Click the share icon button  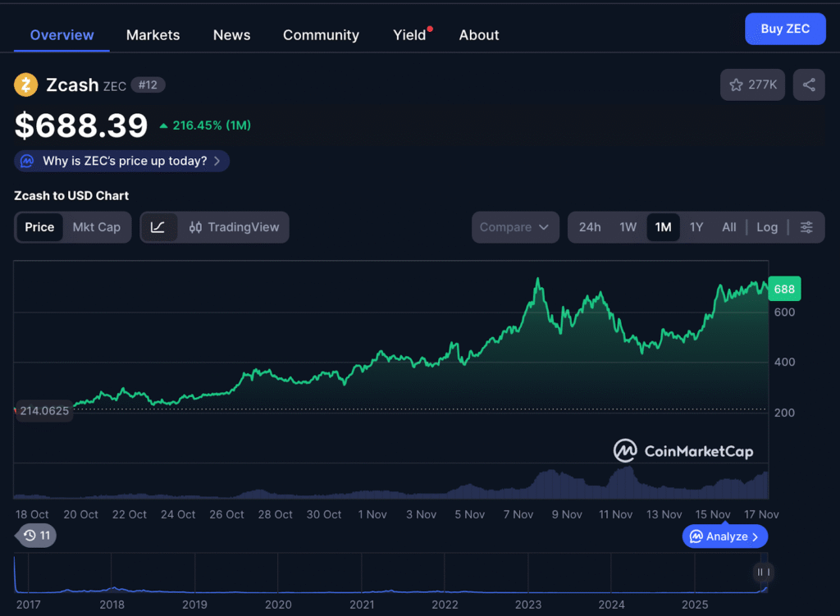point(809,84)
